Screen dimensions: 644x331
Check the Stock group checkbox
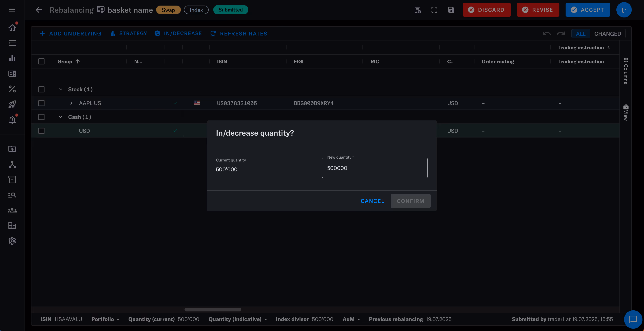point(41,89)
